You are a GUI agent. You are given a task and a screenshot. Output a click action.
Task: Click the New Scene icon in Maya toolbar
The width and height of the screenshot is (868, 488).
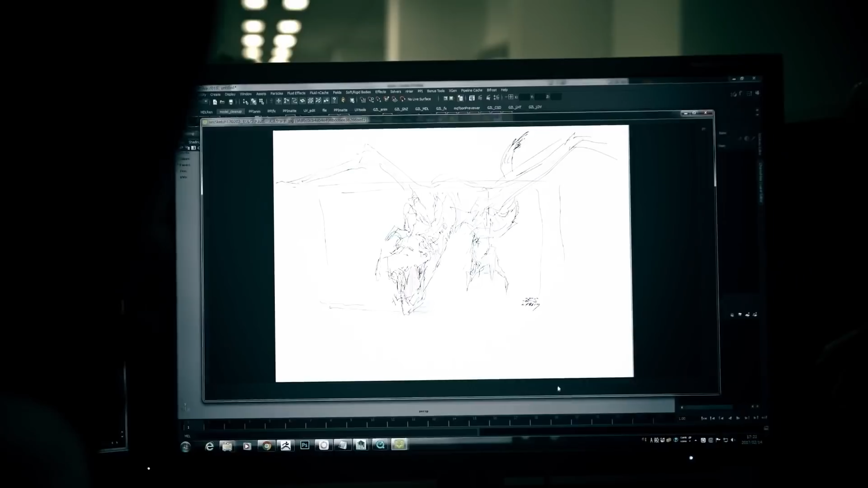[215, 102]
